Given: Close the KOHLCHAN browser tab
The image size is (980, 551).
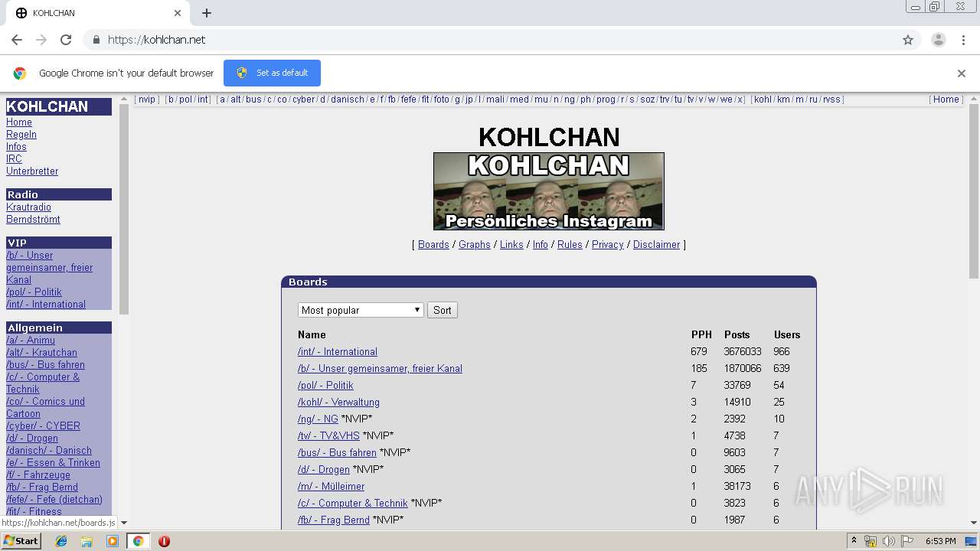Looking at the screenshot, I should [x=178, y=13].
